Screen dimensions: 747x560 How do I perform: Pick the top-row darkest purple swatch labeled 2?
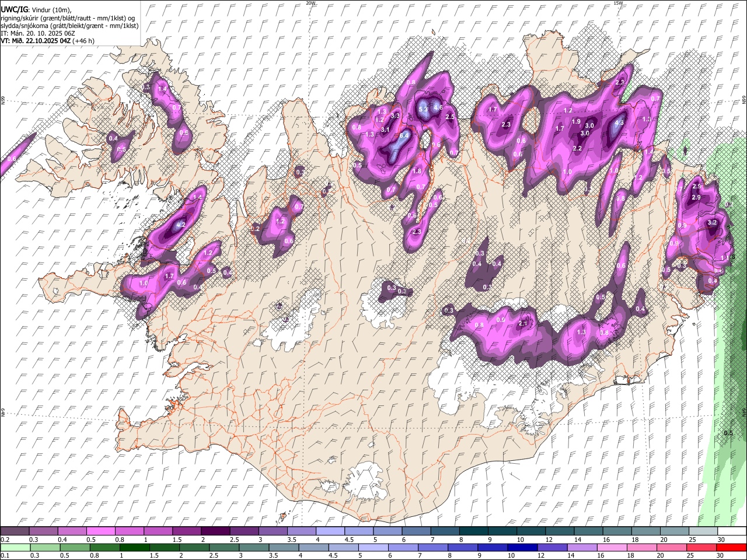point(215,531)
